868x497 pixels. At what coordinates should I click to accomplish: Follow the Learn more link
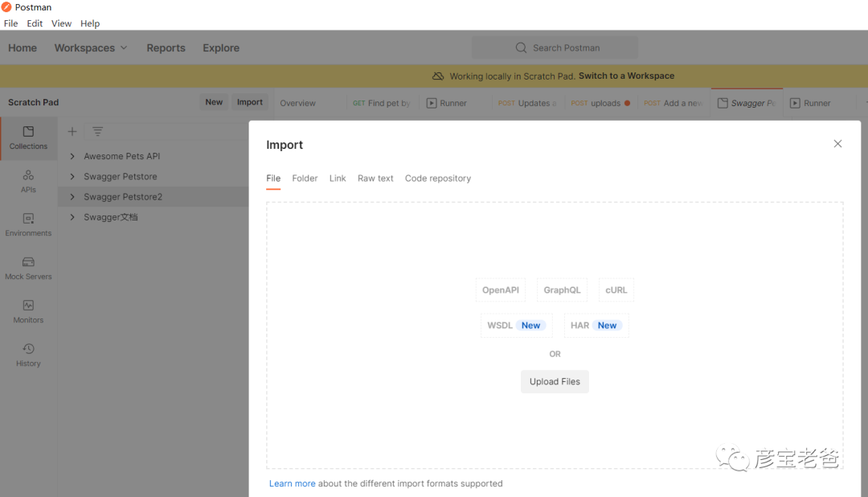pos(293,484)
